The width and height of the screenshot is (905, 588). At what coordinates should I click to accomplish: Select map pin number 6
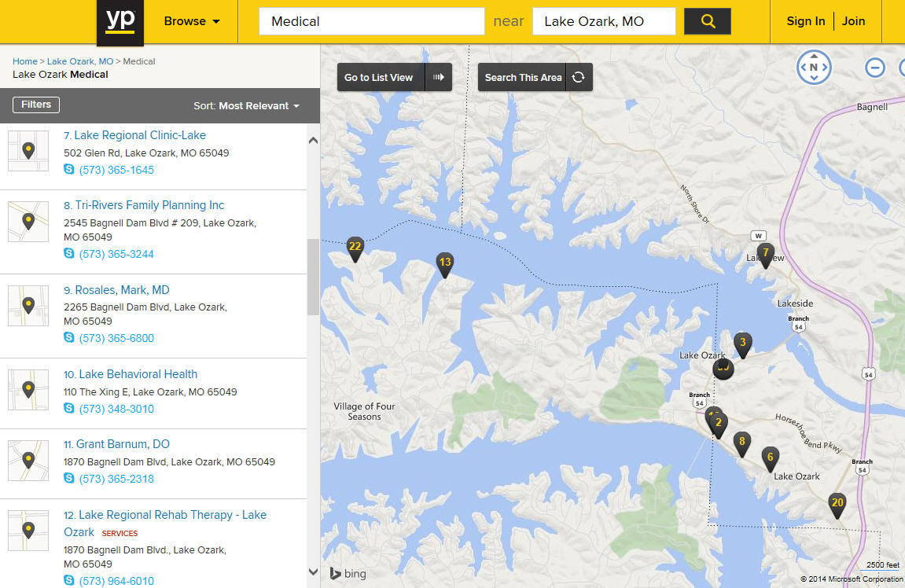[x=770, y=459]
